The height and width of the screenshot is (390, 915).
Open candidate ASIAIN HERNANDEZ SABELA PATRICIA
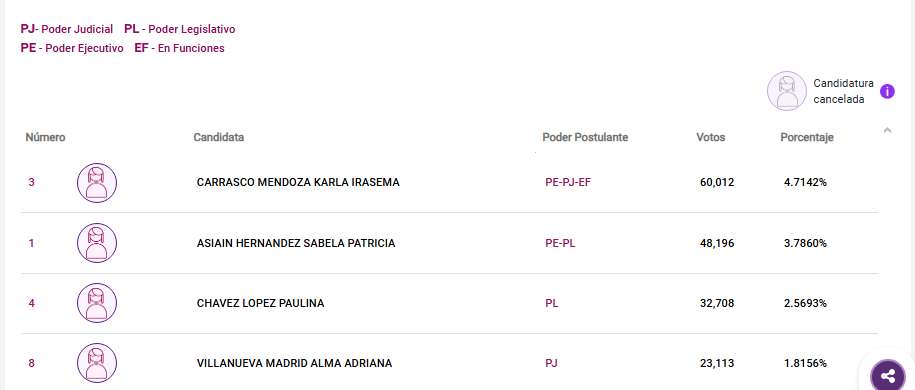click(x=296, y=243)
